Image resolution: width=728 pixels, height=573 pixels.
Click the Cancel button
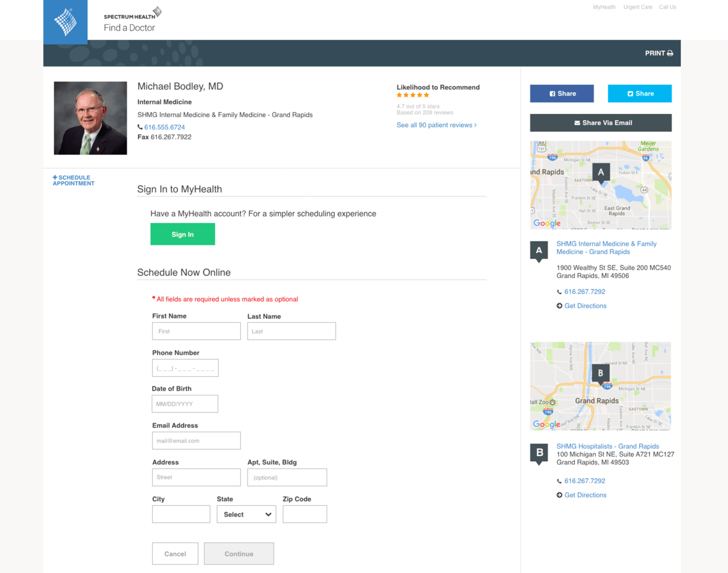[175, 553]
